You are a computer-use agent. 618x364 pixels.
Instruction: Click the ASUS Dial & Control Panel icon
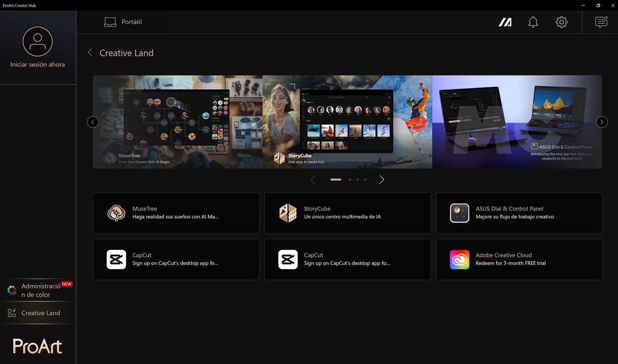(x=459, y=213)
